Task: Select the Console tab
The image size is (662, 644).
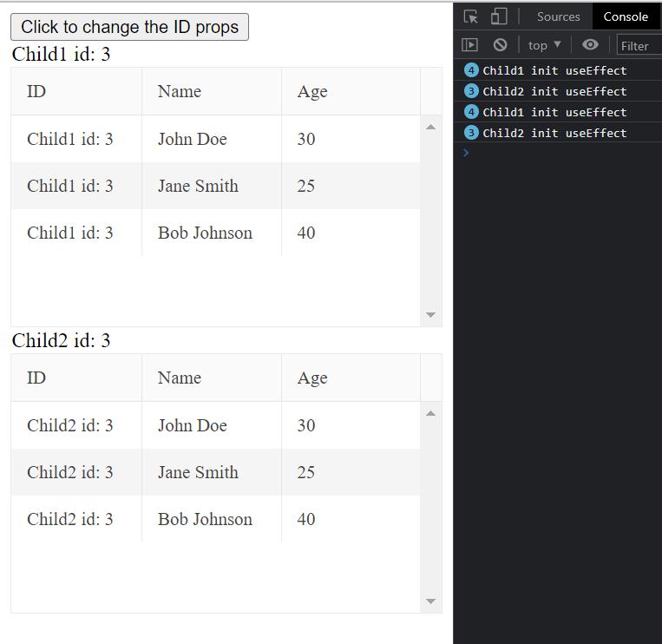Action: tap(626, 16)
